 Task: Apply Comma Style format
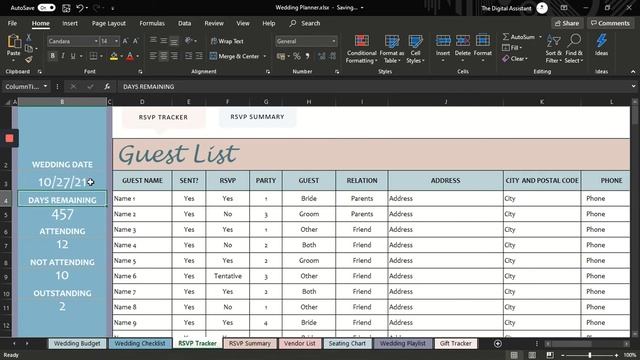click(307, 56)
